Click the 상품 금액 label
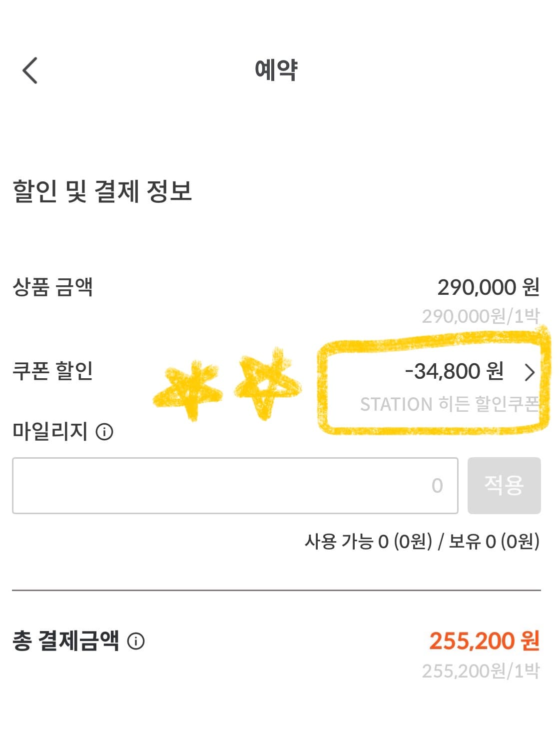 click(x=52, y=287)
